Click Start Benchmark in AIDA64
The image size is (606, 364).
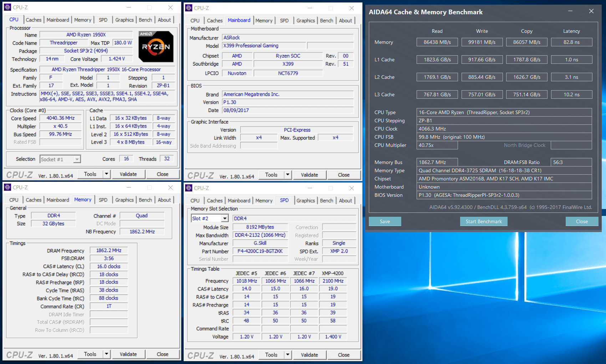click(x=484, y=221)
